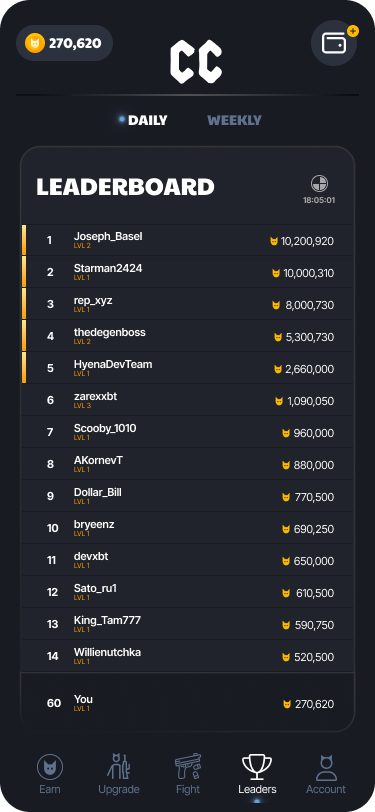Click the CC logo at top
This screenshot has width=375, height=812.
tap(196, 63)
